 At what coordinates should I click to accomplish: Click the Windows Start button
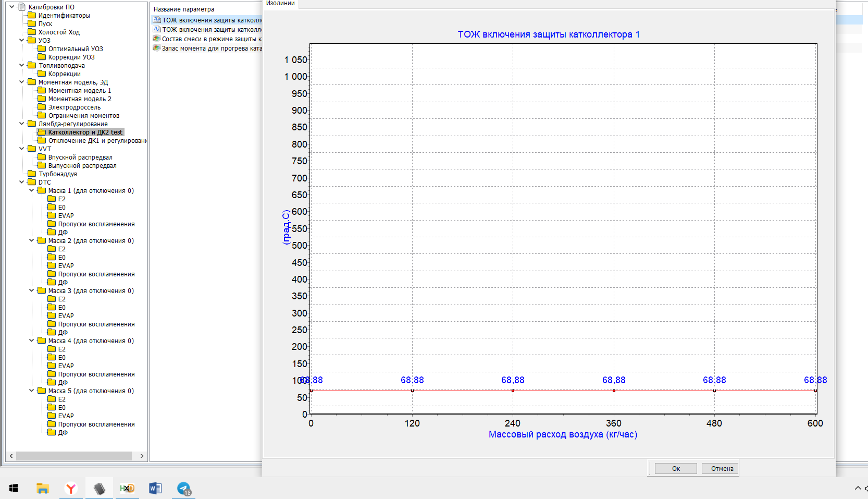(x=14, y=489)
